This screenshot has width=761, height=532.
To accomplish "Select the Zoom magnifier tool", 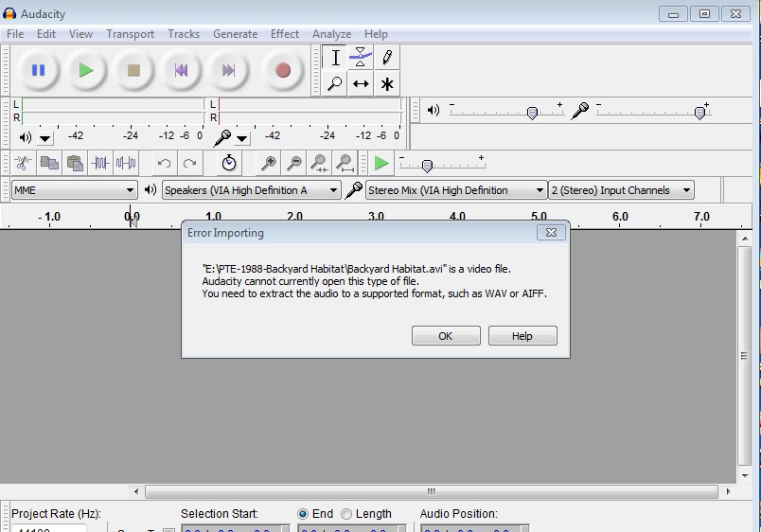I will [335, 83].
